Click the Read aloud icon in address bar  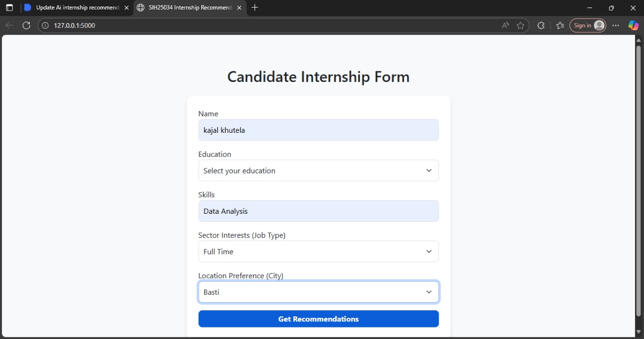point(505,26)
